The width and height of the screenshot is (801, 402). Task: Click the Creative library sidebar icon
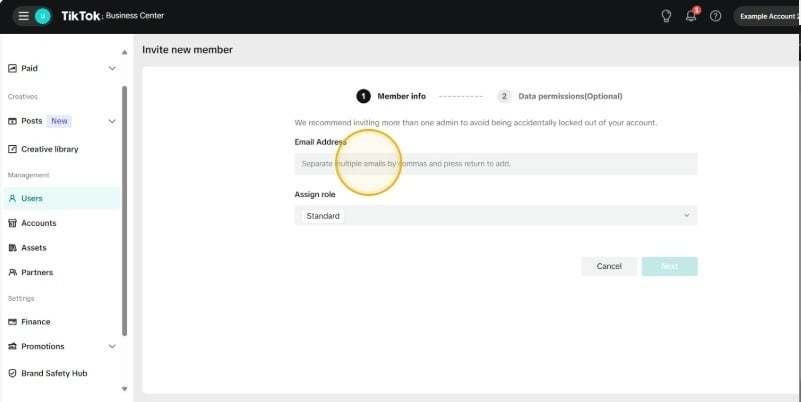click(12, 149)
